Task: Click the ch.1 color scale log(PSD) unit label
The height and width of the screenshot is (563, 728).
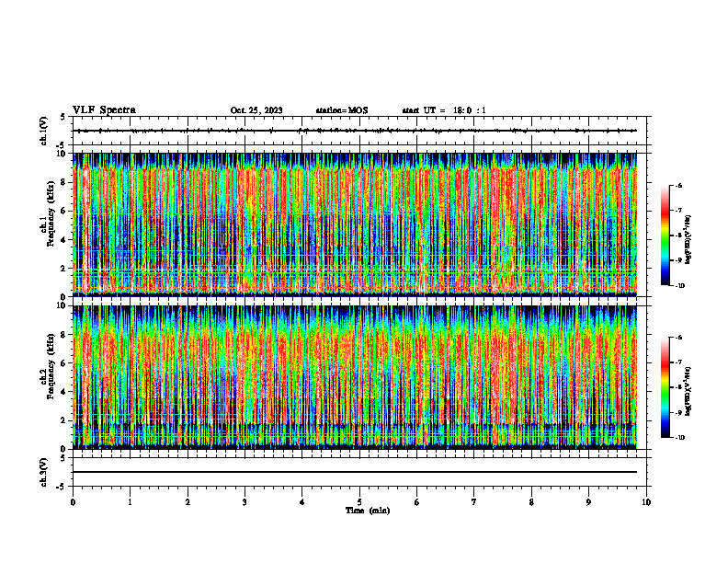Action: coord(688,240)
